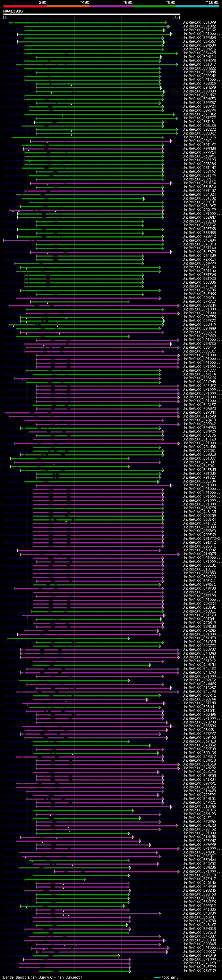Open hit UniRef100_B9RW06
The image size is (222, 980).
tap(199, 38)
